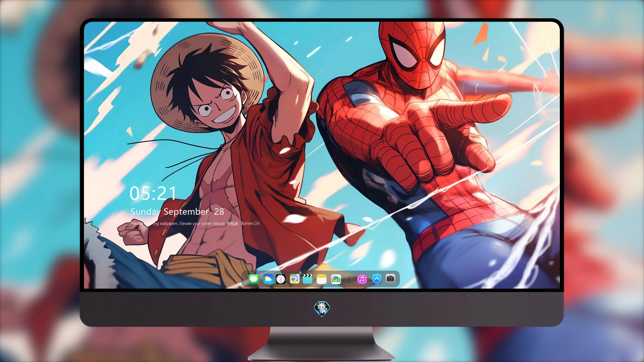
Task: Open the green Messages app in dock
Action: point(254,279)
